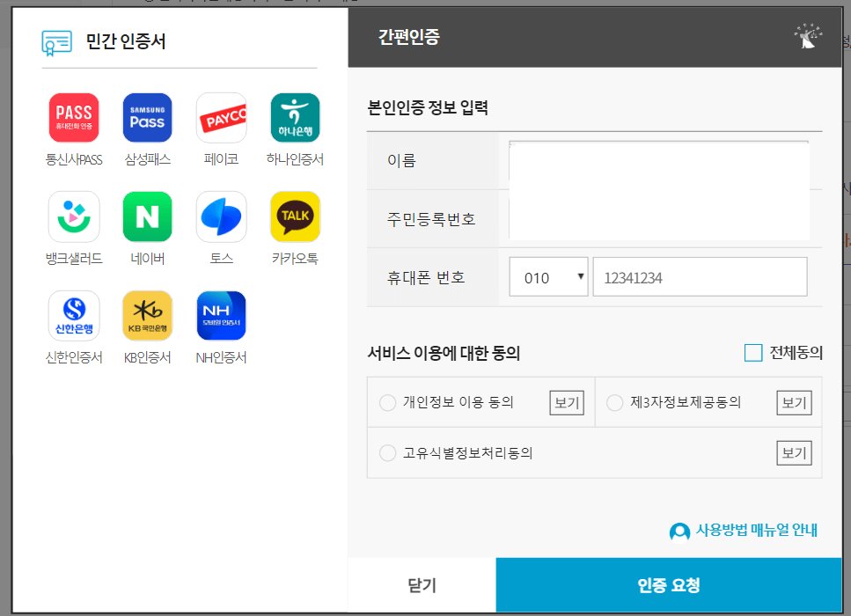The image size is (851, 616).
Task: Choose the Naver (네이버) certificate icon
Action: tap(147, 216)
